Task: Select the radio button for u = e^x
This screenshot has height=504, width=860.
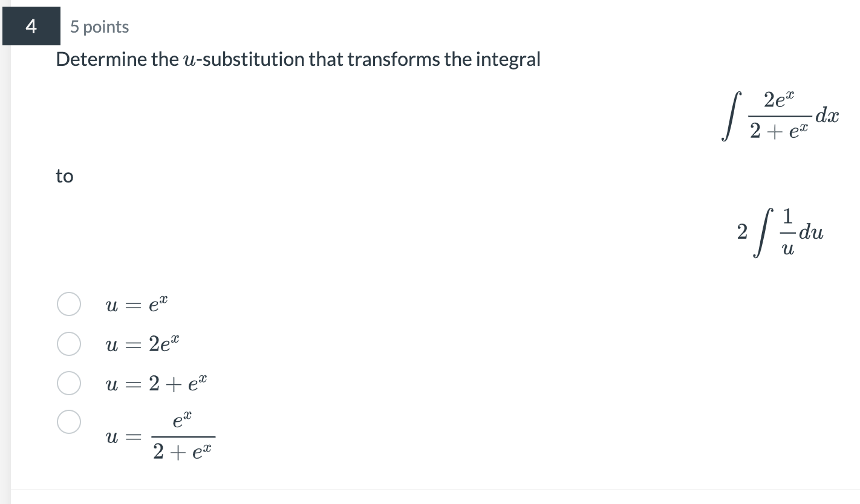Action: click(x=68, y=304)
